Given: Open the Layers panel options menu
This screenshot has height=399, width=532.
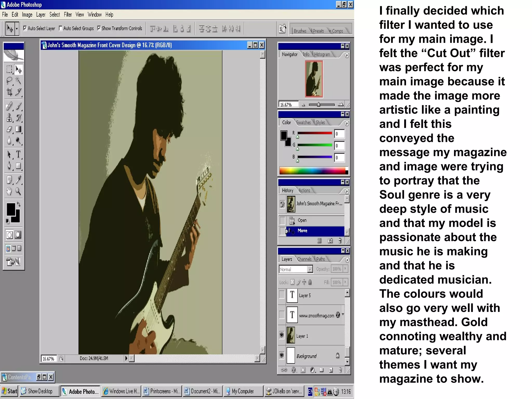Looking at the screenshot, I should (x=347, y=260).
